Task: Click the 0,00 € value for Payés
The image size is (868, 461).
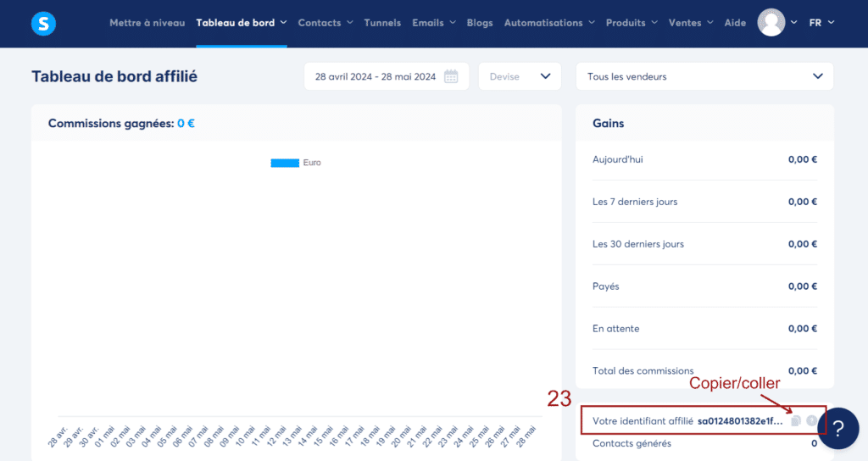Action: pos(803,286)
